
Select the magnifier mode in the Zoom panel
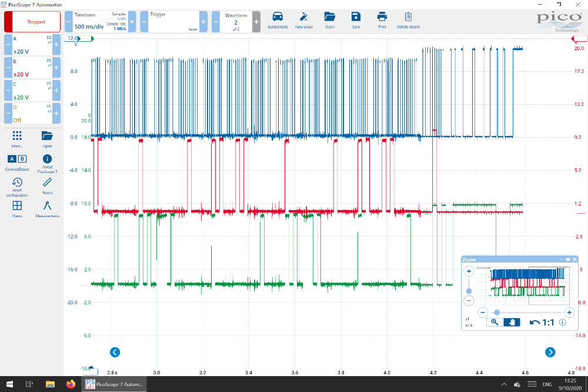(495, 322)
